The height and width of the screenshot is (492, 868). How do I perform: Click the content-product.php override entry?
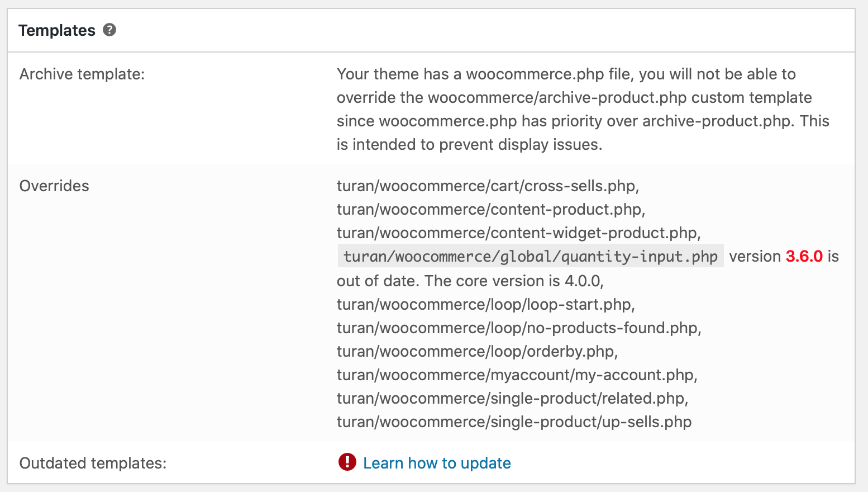tap(491, 209)
